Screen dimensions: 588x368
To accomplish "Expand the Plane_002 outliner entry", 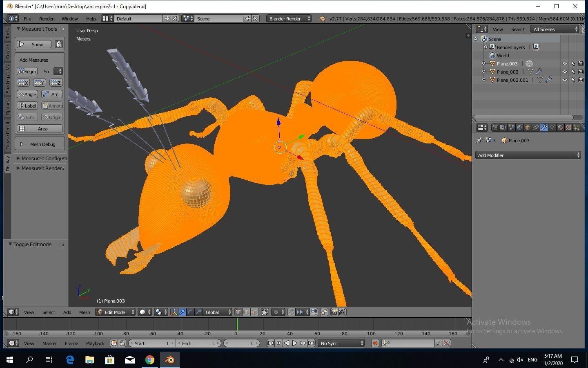I will click(x=483, y=72).
